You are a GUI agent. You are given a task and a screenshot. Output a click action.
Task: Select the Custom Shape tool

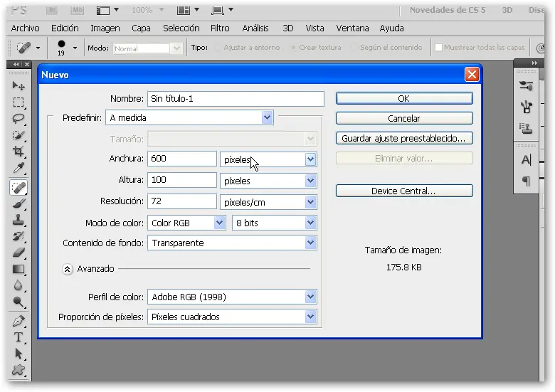tap(18, 370)
